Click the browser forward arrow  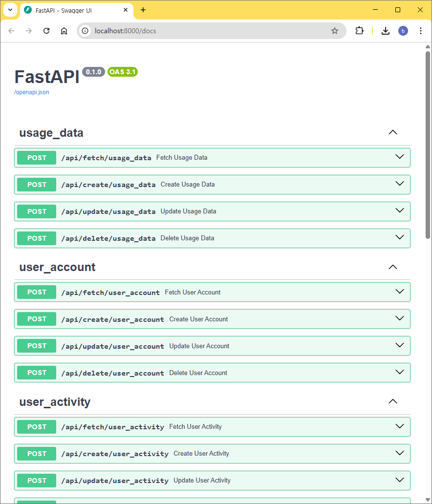tap(29, 31)
